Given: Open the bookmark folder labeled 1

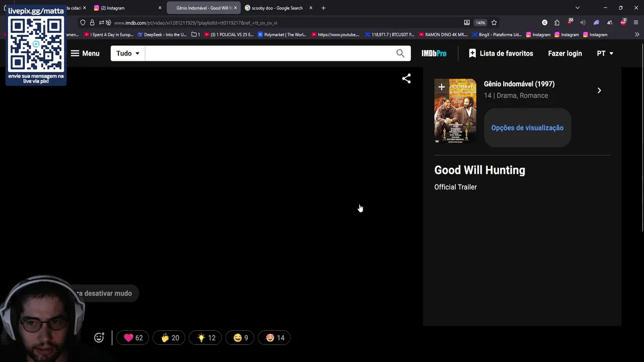Looking at the screenshot, I should point(196,35).
